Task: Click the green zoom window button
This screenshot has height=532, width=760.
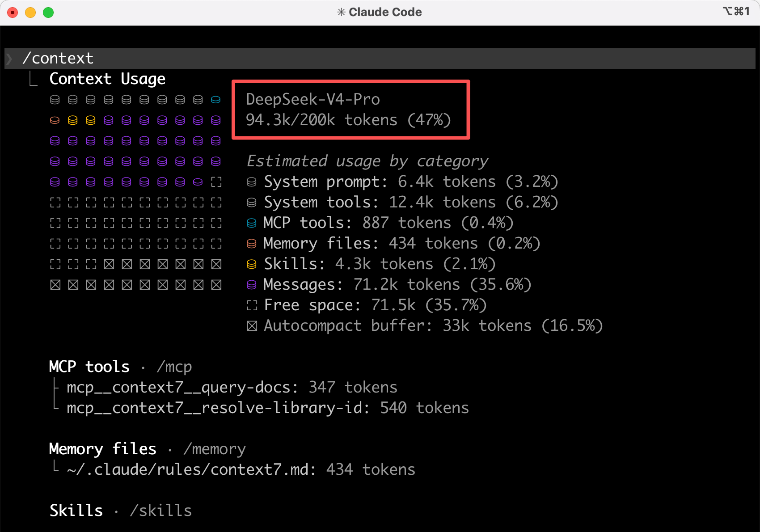Action: pos(48,13)
